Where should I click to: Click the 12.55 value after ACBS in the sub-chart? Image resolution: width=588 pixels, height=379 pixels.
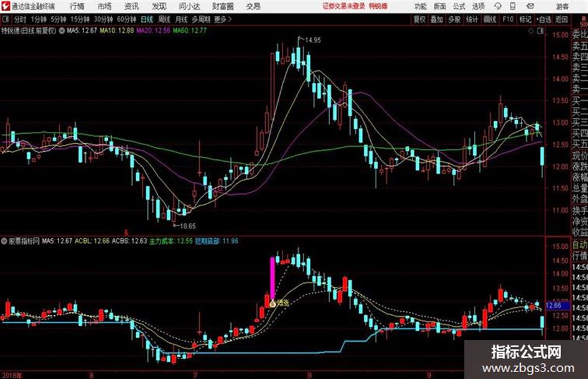pyautogui.click(x=185, y=241)
